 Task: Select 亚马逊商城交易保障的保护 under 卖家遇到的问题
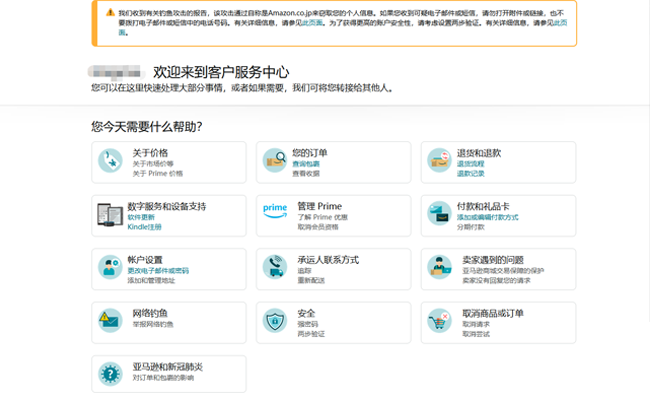(503, 271)
